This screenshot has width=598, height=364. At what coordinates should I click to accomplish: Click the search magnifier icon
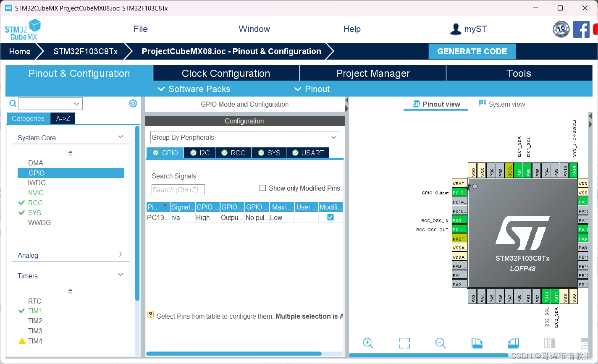coord(13,104)
